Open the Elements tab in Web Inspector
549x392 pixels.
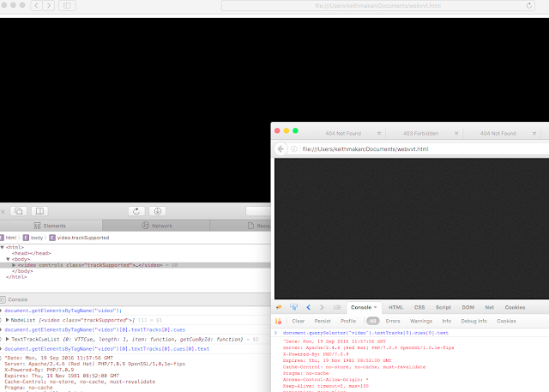point(51,226)
